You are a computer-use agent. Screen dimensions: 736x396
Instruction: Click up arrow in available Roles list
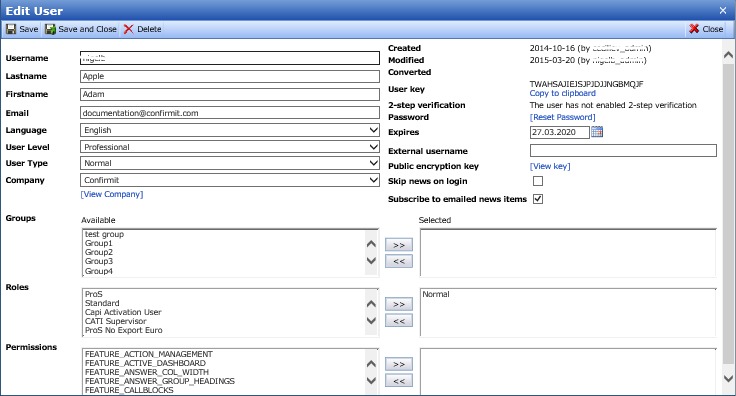371,304
